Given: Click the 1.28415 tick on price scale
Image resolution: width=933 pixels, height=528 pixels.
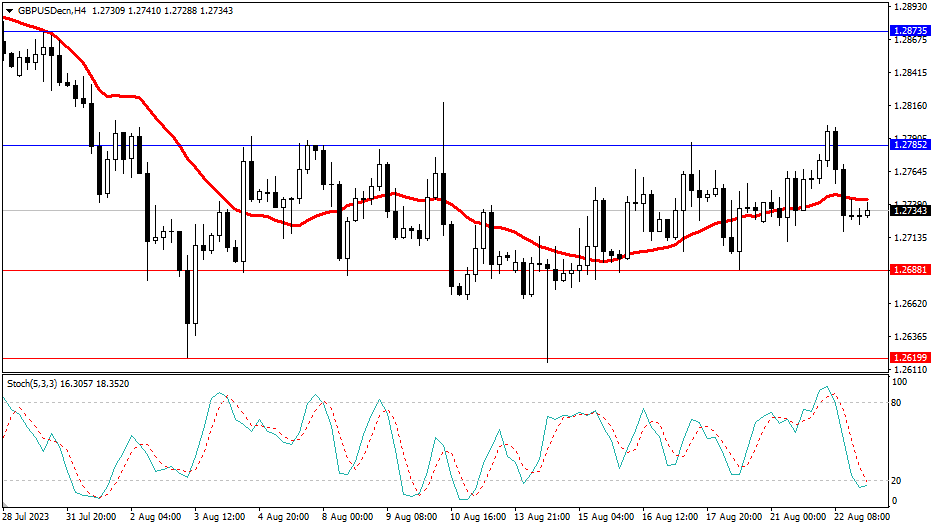Looking at the screenshot, I should [x=909, y=73].
